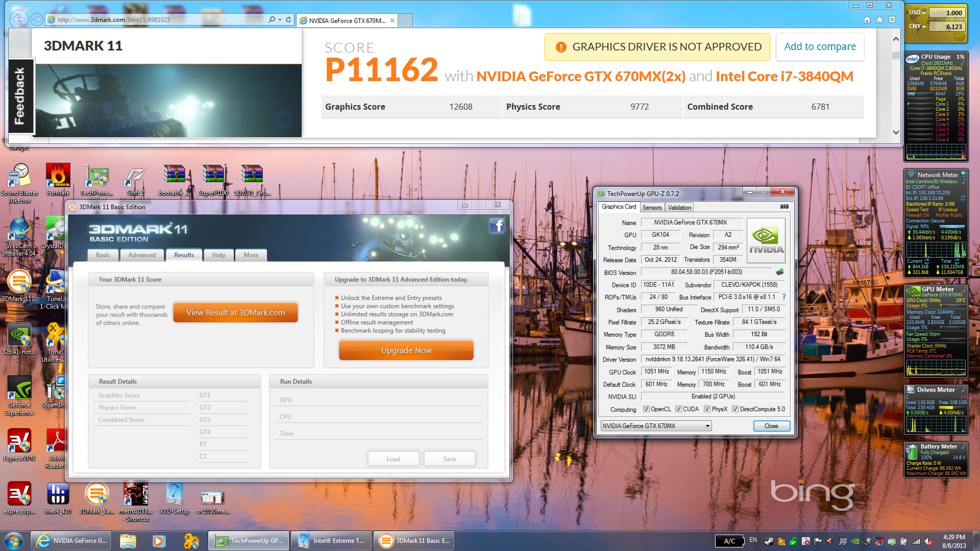980x551 pixels.
Task: Open browser Favorites star icon
Action: pyautogui.click(x=879, y=20)
